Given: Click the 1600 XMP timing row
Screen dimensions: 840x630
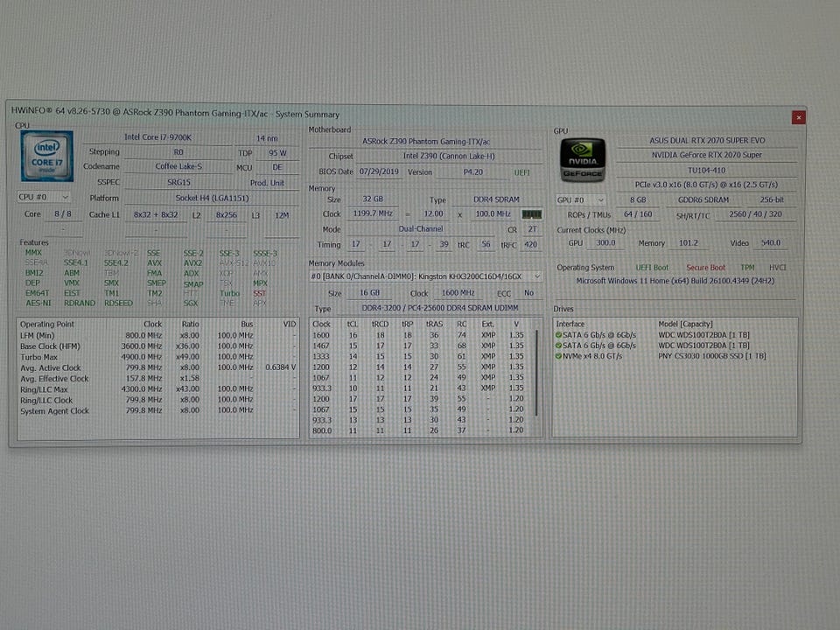Looking at the screenshot, I should [421, 335].
